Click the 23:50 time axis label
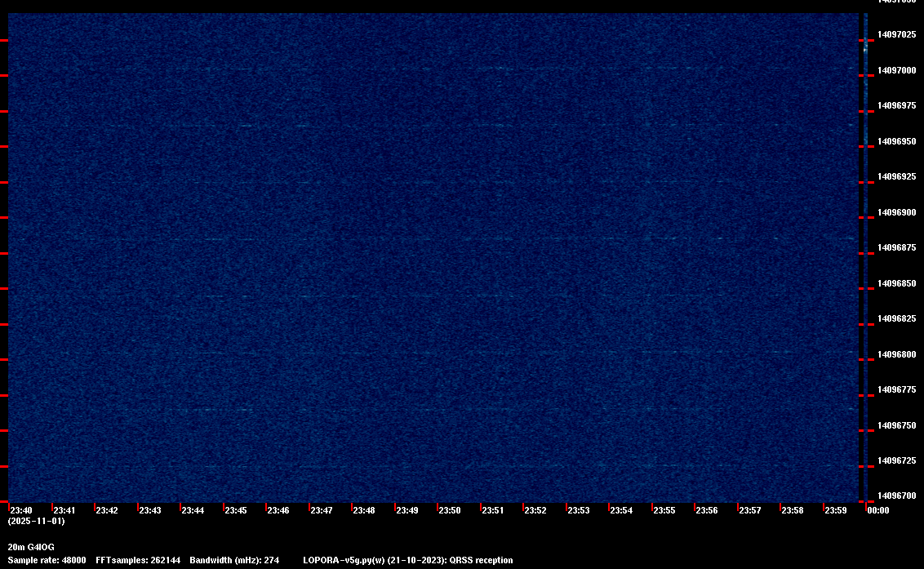 (x=450, y=510)
